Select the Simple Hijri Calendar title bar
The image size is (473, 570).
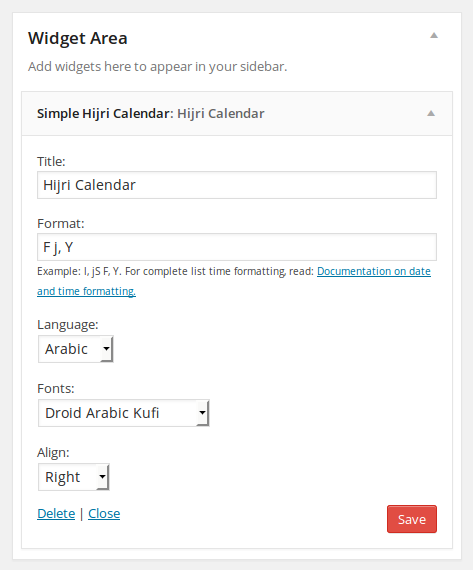click(x=237, y=113)
